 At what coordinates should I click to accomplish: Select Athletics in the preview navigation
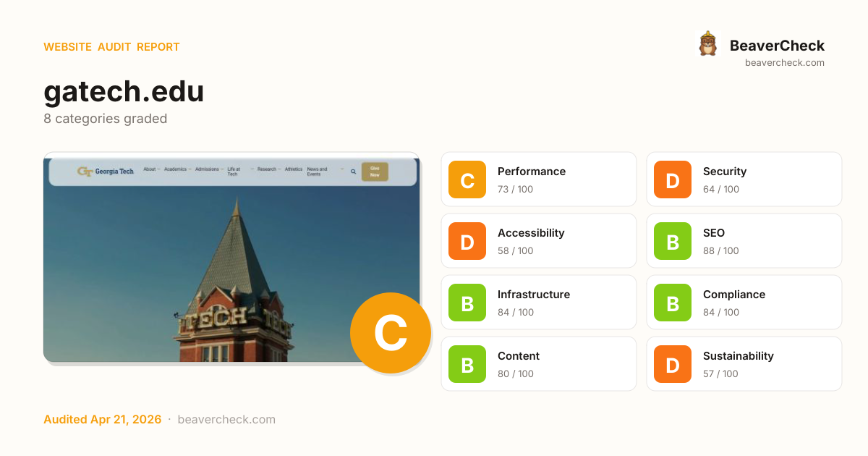293,169
